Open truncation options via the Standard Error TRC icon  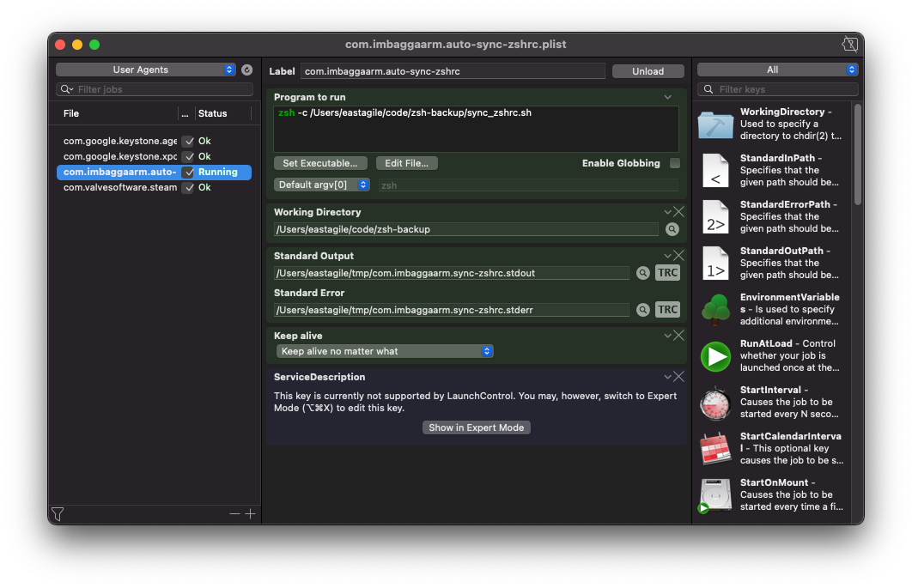[667, 309]
